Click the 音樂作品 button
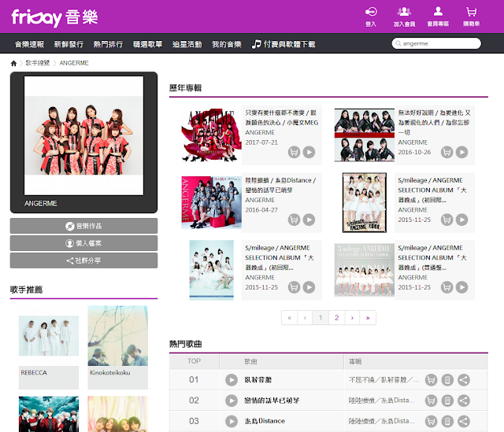504x432 pixels. click(x=84, y=226)
